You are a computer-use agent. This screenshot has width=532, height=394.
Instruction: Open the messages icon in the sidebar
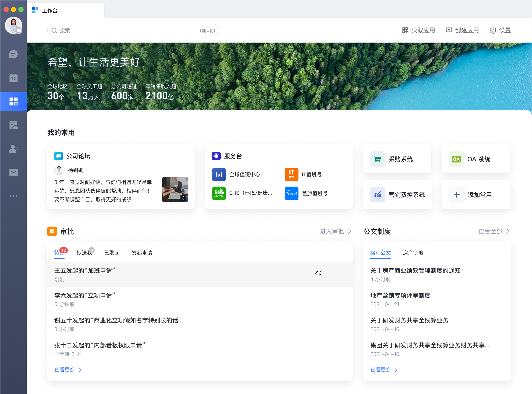click(x=14, y=54)
